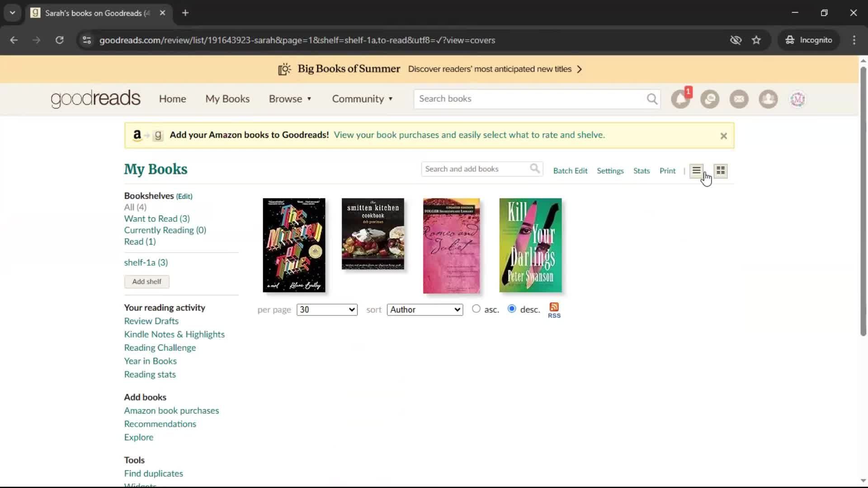The height and width of the screenshot is (488, 868).
Task: Expand the Community menu
Action: 362,99
